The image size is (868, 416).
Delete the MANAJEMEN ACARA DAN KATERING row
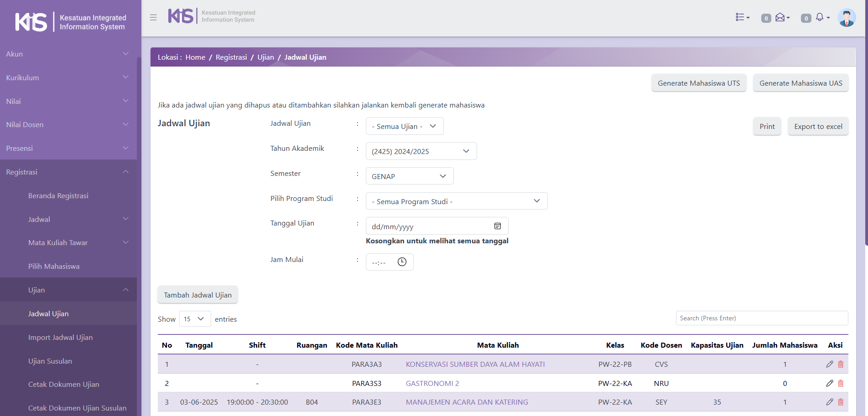click(841, 402)
